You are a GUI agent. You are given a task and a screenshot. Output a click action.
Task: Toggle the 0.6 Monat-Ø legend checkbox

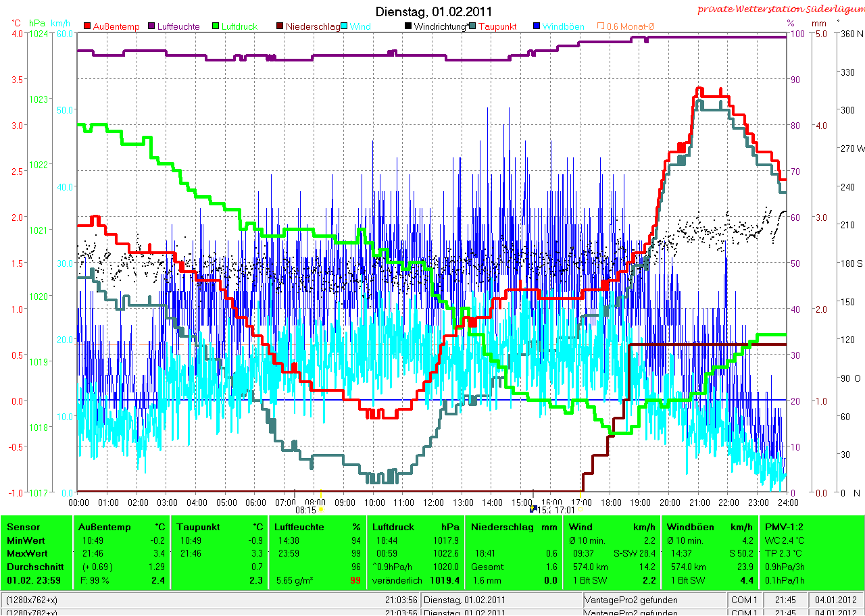point(600,26)
